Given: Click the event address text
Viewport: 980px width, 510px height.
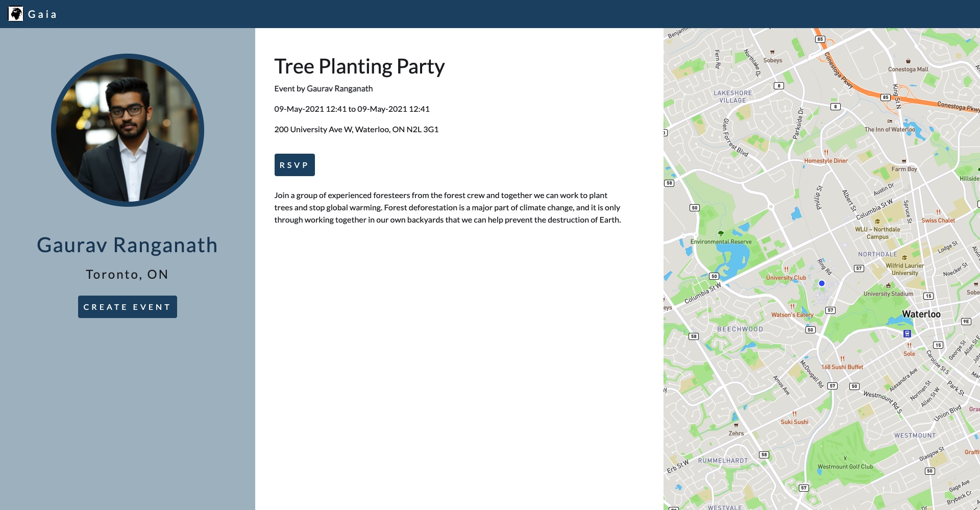Looking at the screenshot, I should click(356, 129).
